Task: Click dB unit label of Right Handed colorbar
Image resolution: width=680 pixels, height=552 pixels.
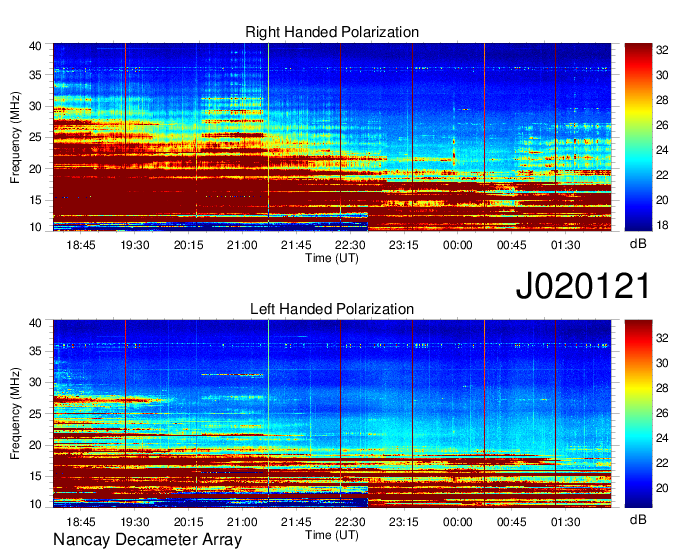Action: (x=638, y=244)
